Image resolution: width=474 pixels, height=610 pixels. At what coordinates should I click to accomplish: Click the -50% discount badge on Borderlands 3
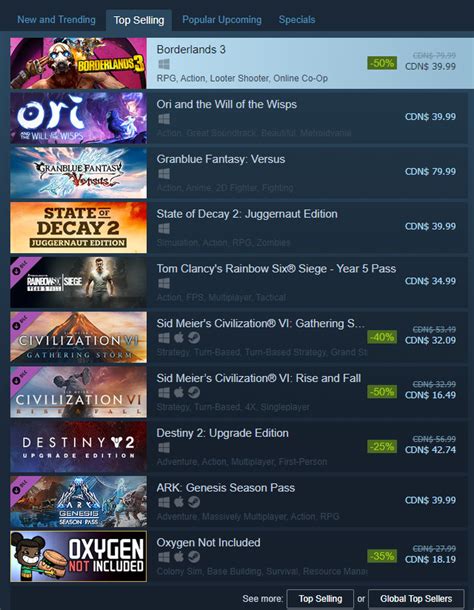(x=382, y=63)
